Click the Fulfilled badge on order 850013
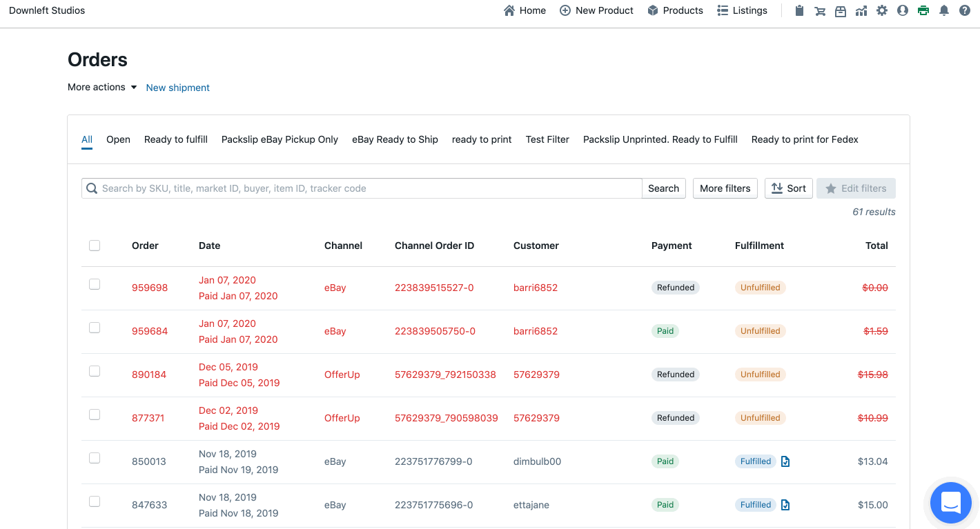The height and width of the screenshot is (529, 980). pos(756,461)
